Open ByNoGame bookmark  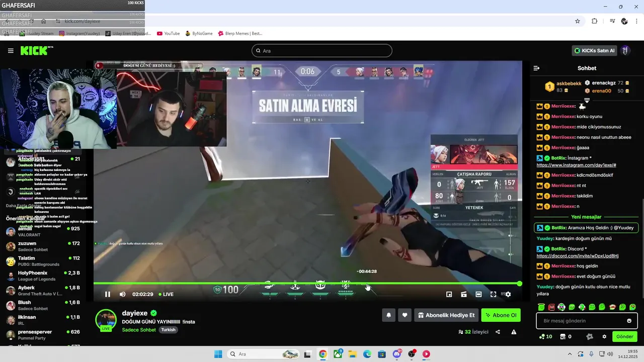199,34
